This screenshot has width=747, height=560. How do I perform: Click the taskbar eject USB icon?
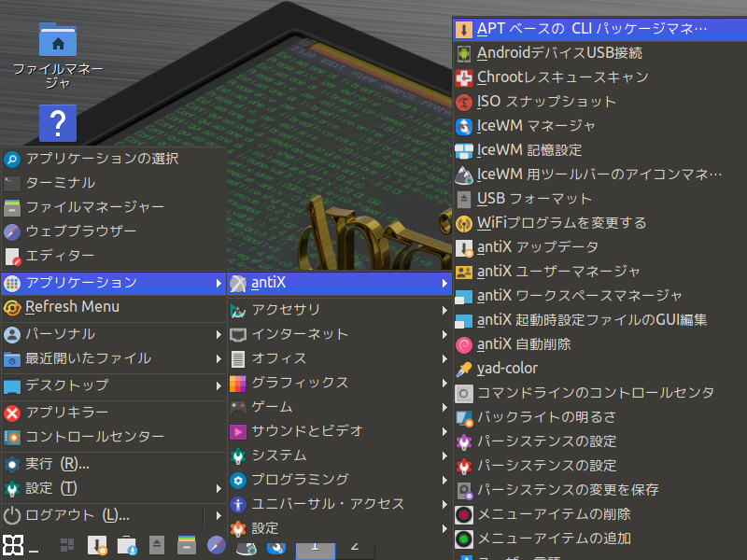tap(157, 545)
